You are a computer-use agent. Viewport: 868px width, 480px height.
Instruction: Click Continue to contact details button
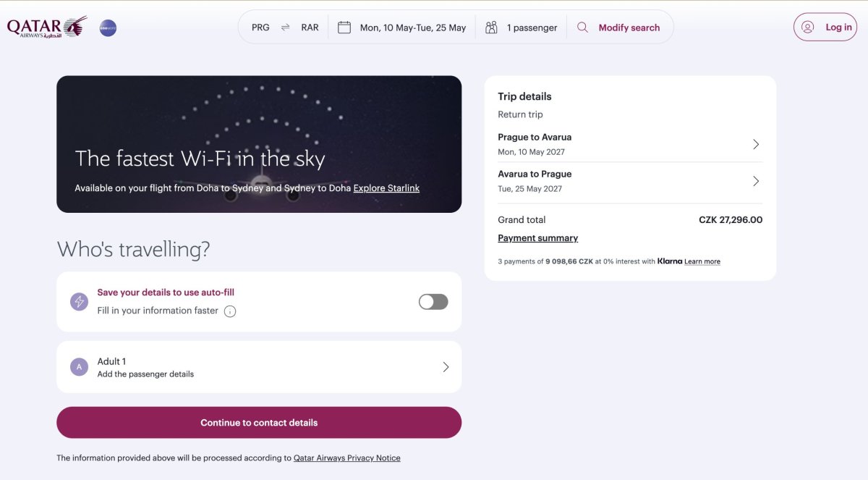[x=259, y=423]
